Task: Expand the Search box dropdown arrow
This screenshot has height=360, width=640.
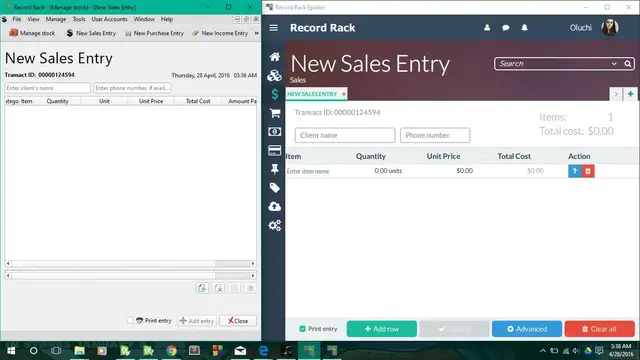Action: [614, 64]
